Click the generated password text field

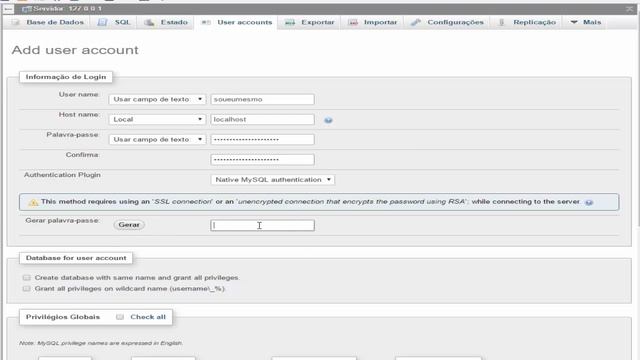(x=262, y=225)
